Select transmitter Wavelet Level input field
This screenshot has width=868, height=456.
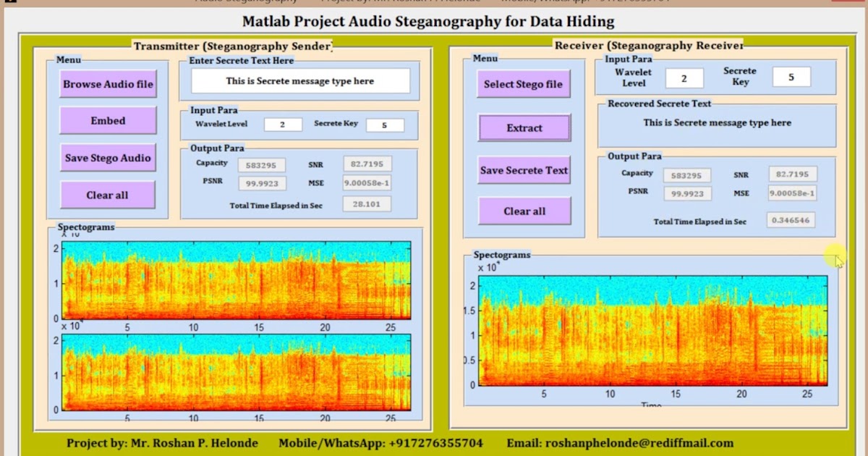coord(283,124)
